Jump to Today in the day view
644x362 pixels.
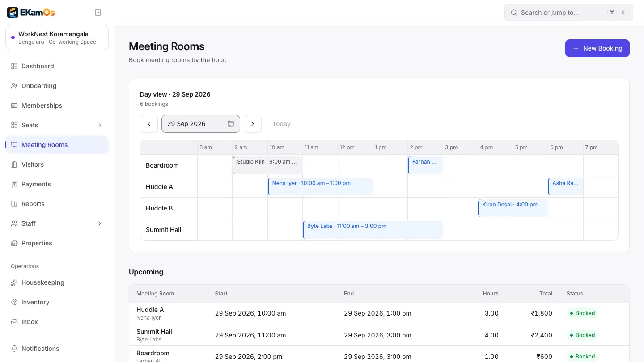tap(281, 124)
